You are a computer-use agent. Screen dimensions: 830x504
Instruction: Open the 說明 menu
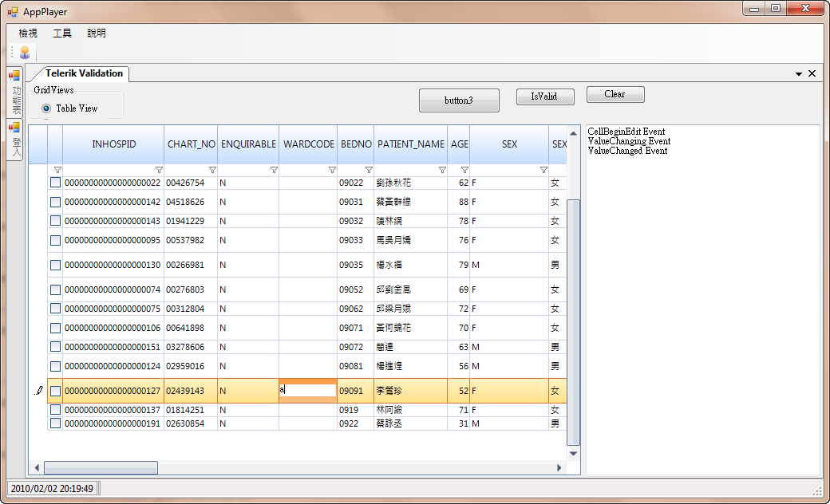(97, 33)
